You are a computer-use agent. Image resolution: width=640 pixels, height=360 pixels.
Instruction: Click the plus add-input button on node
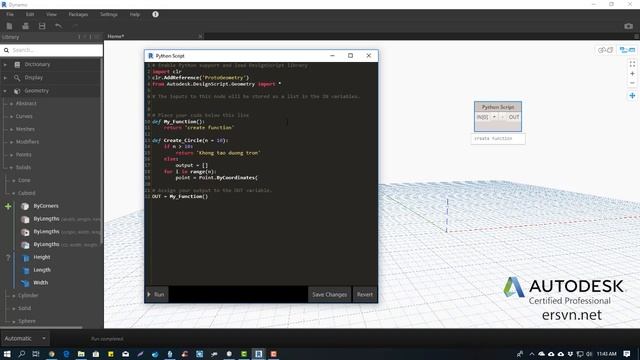(x=494, y=117)
